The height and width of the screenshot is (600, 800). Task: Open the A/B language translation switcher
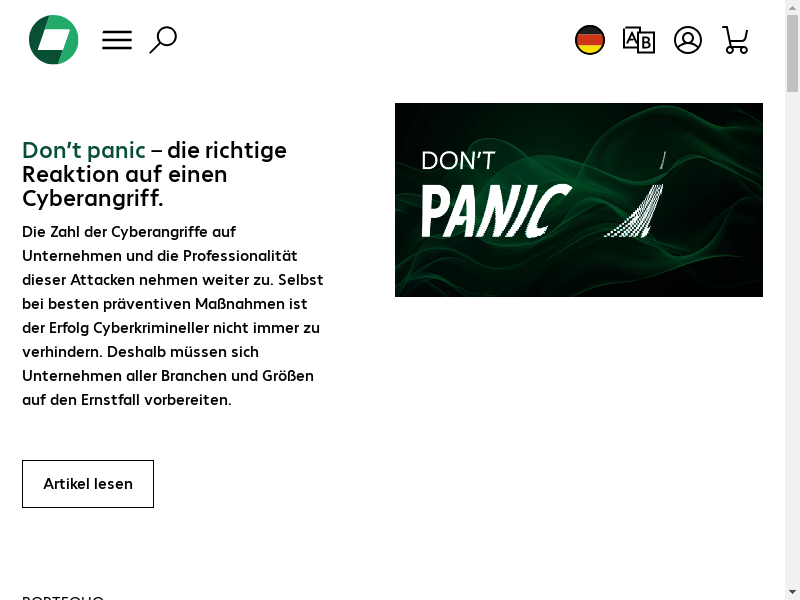point(639,40)
